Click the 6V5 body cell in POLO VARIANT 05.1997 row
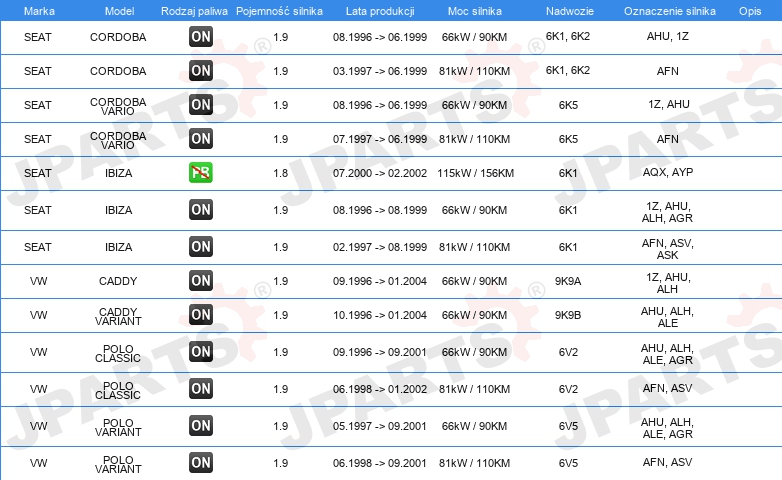This screenshot has height=480, width=782. pos(568,426)
